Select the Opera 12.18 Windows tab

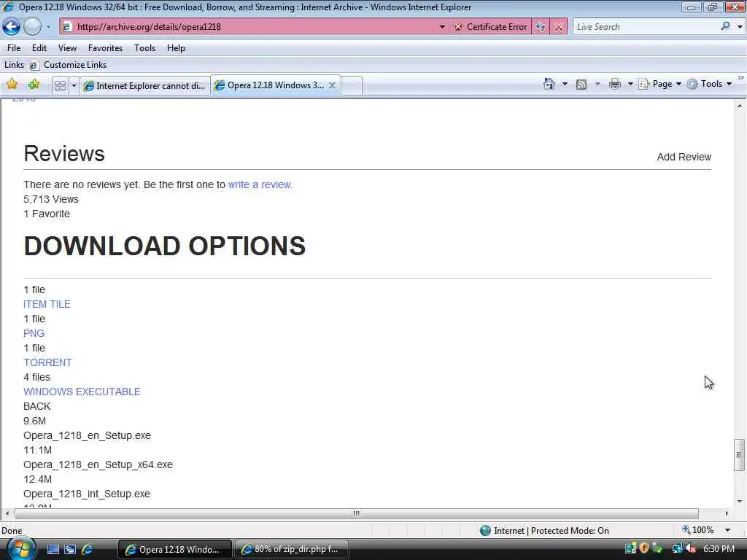point(271,85)
